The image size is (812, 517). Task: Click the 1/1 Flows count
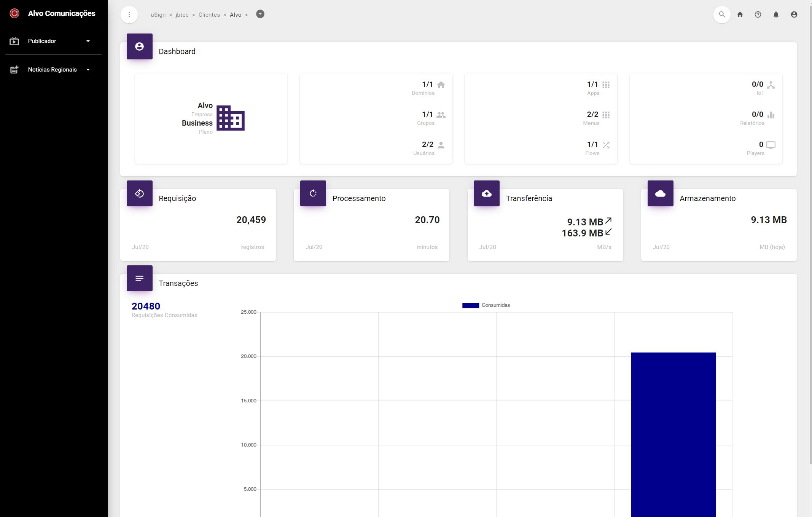[592, 145]
